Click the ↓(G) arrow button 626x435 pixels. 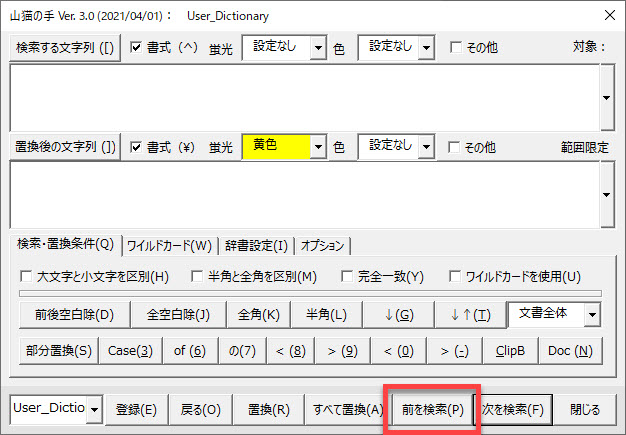coord(399,315)
